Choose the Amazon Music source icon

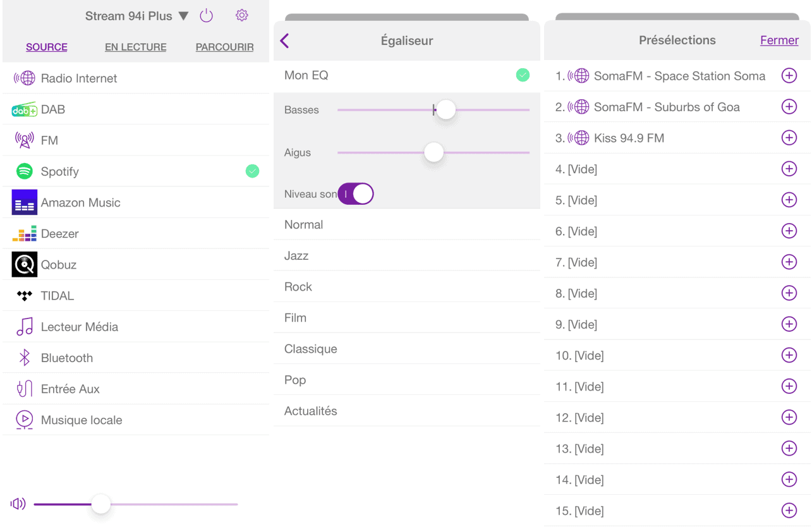[x=24, y=203]
